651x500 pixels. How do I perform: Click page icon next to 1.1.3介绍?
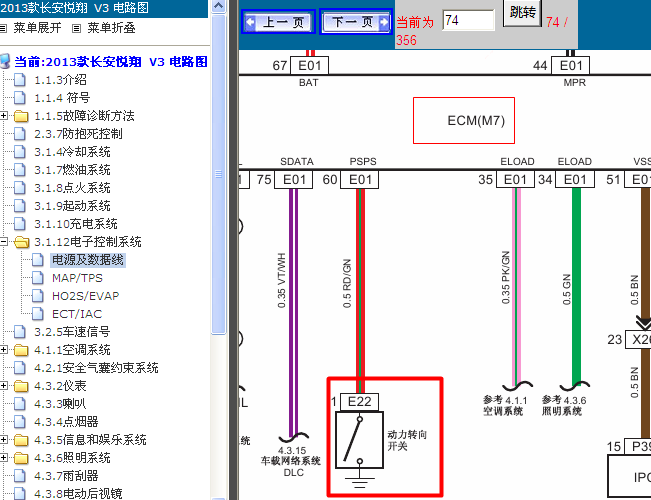(20, 79)
